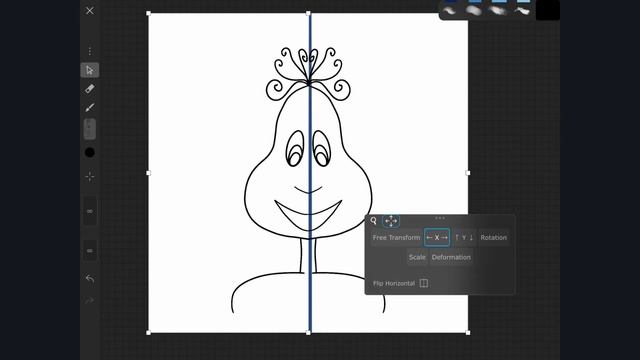640x360 pixels.
Task: Close the editor with the X icon
Action: click(90, 11)
